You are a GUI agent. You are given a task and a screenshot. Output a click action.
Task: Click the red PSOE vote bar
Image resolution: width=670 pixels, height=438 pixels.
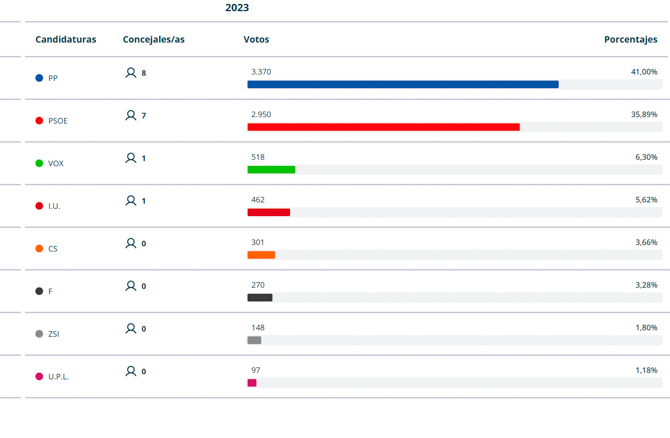[x=383, y=127]
